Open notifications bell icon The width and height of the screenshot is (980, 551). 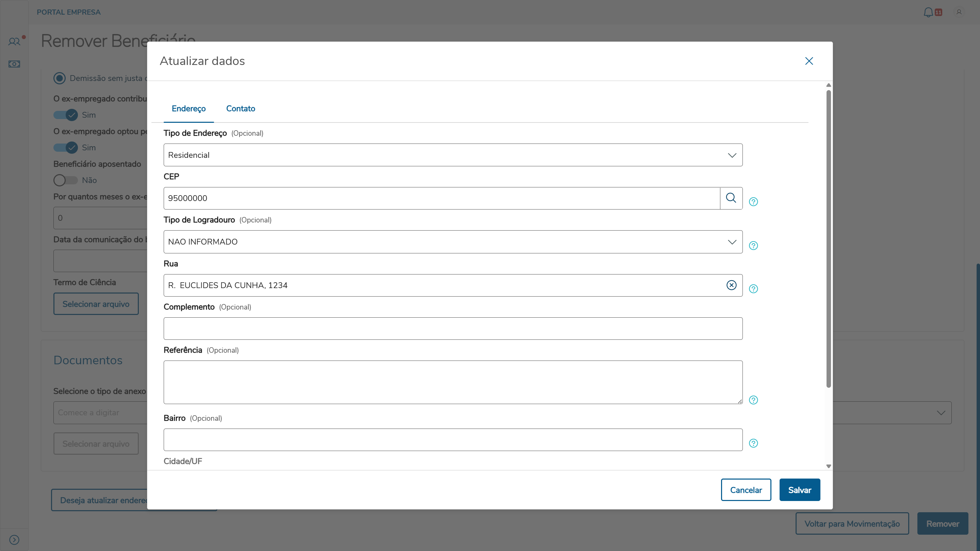coord(928,12)
